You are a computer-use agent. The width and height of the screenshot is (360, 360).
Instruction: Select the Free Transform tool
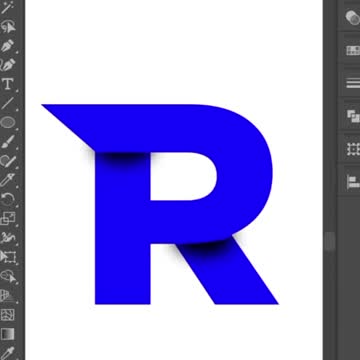(x=8, y=257)
